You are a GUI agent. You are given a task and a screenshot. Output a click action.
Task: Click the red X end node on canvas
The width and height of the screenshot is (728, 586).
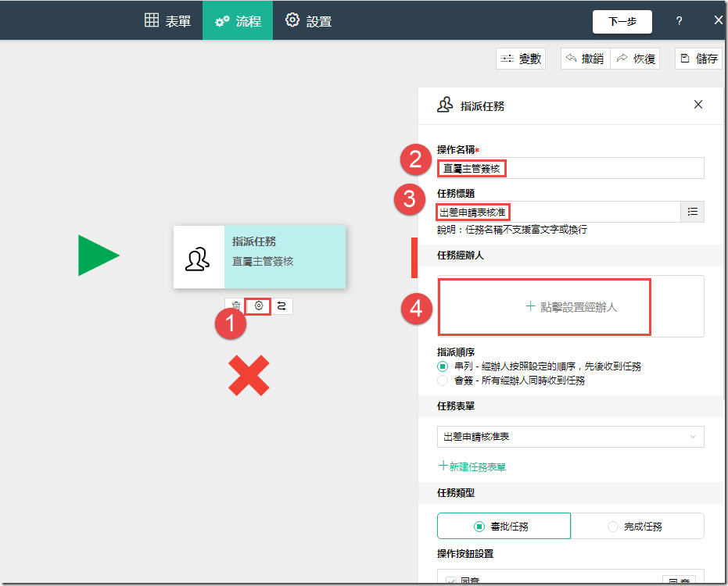click(x=249, y=374)
